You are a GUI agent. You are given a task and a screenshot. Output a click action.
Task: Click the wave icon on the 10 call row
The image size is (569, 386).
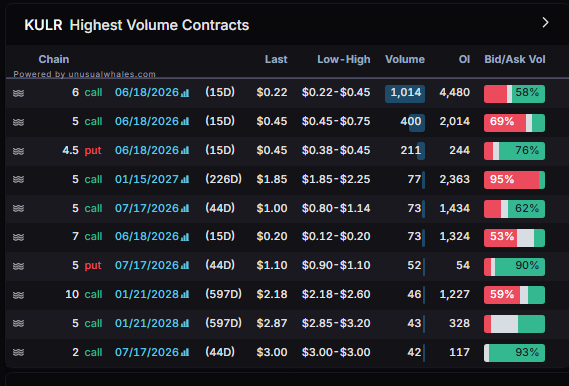click(x=19, y=295)
